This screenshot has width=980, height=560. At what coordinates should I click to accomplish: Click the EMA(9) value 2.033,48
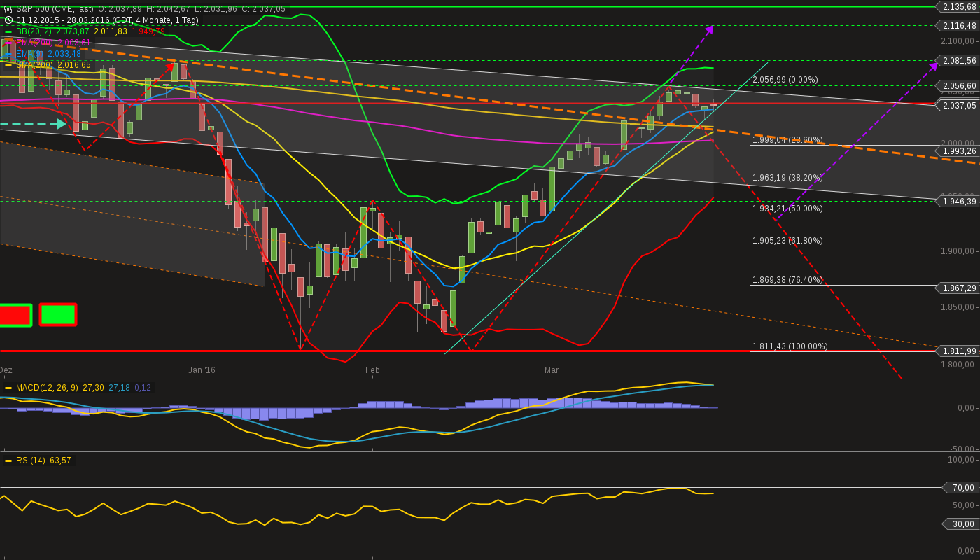(x=64, y=54)
